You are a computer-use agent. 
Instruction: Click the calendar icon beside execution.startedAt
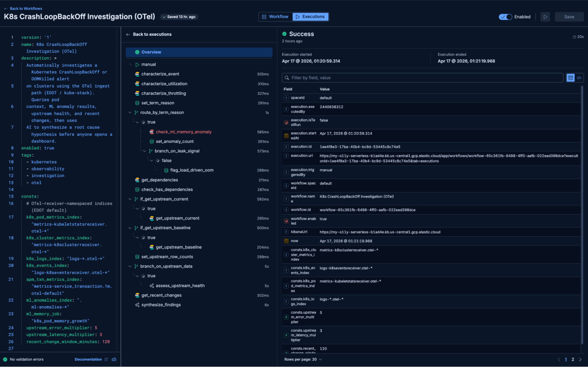[x=286, y=135]
